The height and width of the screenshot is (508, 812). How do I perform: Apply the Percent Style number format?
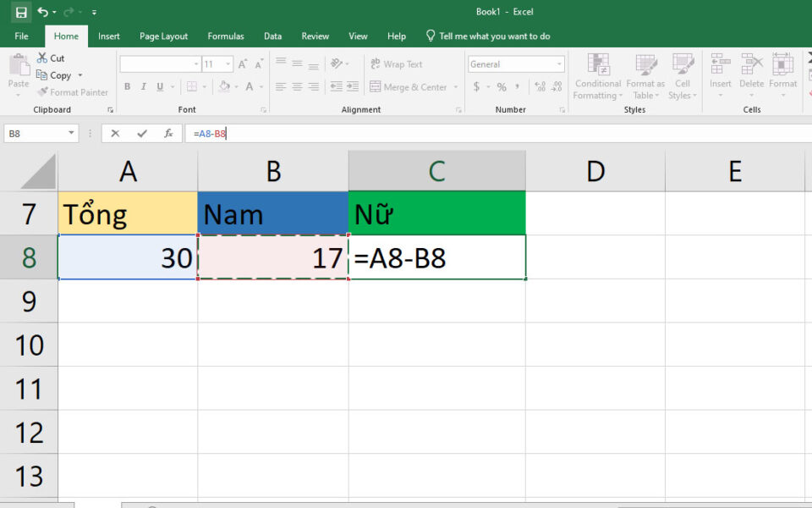501,86
